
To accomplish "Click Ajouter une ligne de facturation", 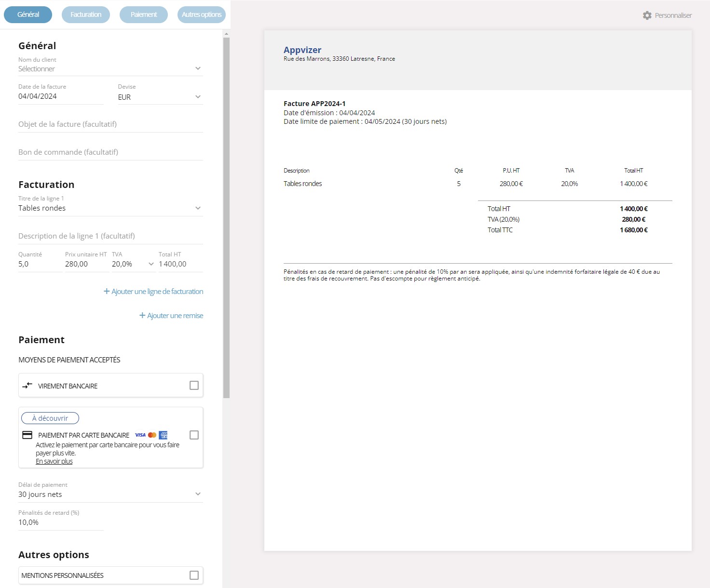I will [x=153, y=292].
